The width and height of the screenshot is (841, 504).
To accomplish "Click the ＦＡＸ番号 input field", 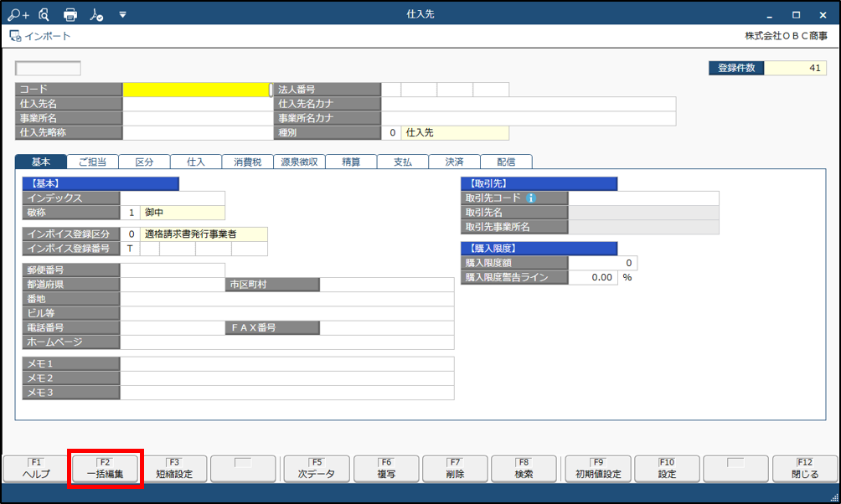I will point(387,327).
